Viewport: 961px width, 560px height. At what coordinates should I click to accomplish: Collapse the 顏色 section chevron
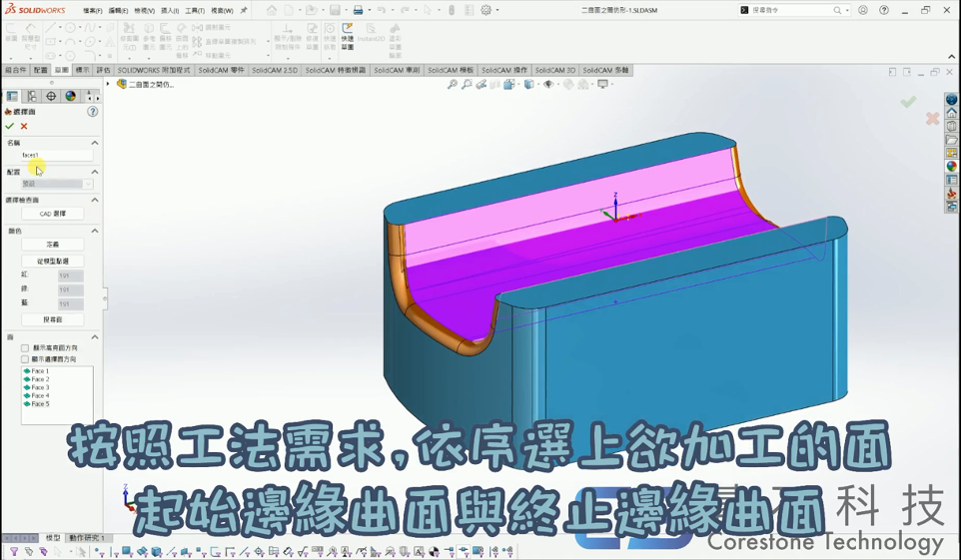95,231
